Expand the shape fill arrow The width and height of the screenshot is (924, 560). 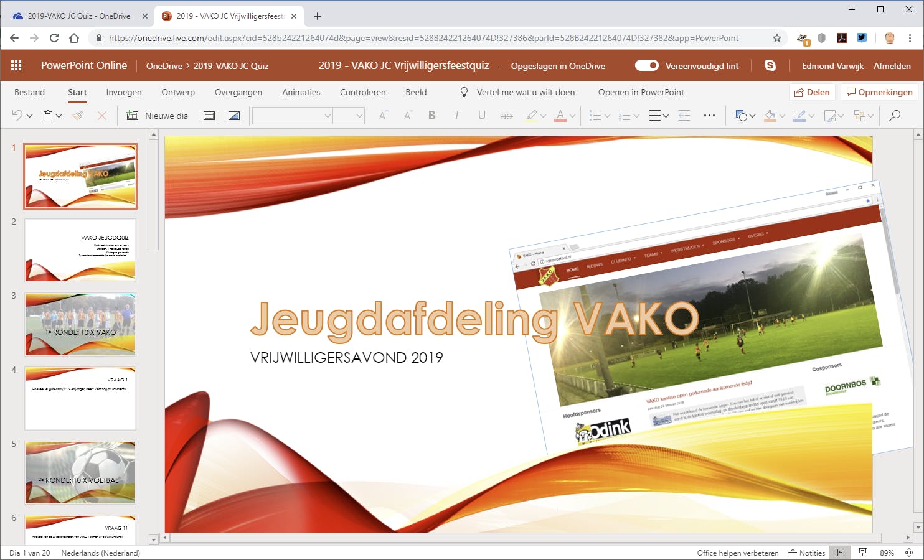click(782, 116)
